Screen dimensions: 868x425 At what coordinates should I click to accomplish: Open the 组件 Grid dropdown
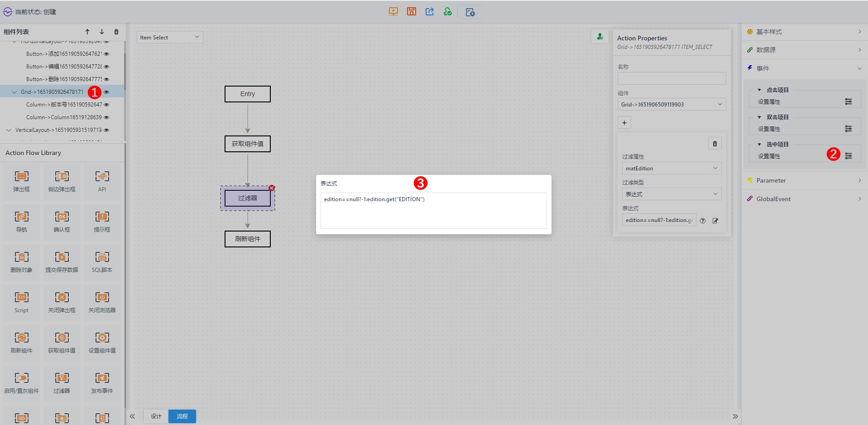pos(671,104)
